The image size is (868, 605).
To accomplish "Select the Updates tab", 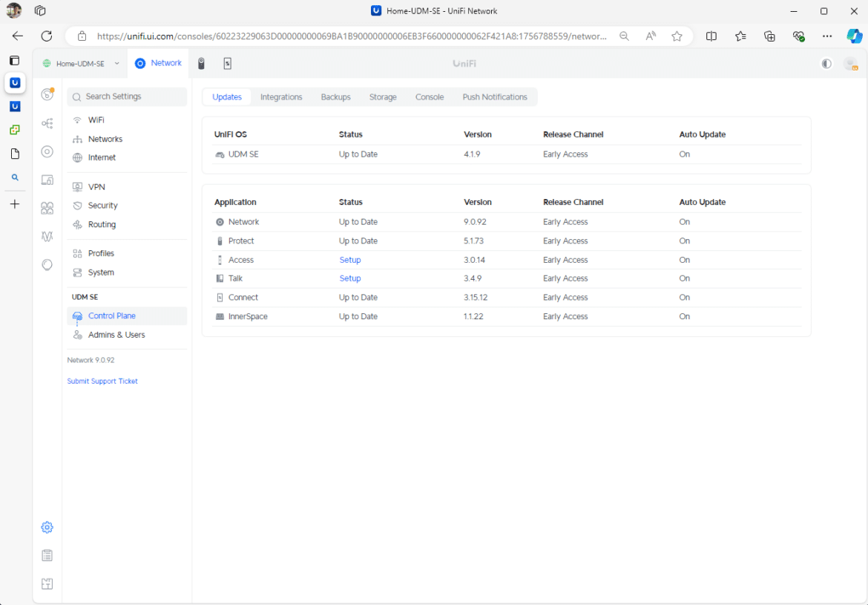I will point(227,97).
